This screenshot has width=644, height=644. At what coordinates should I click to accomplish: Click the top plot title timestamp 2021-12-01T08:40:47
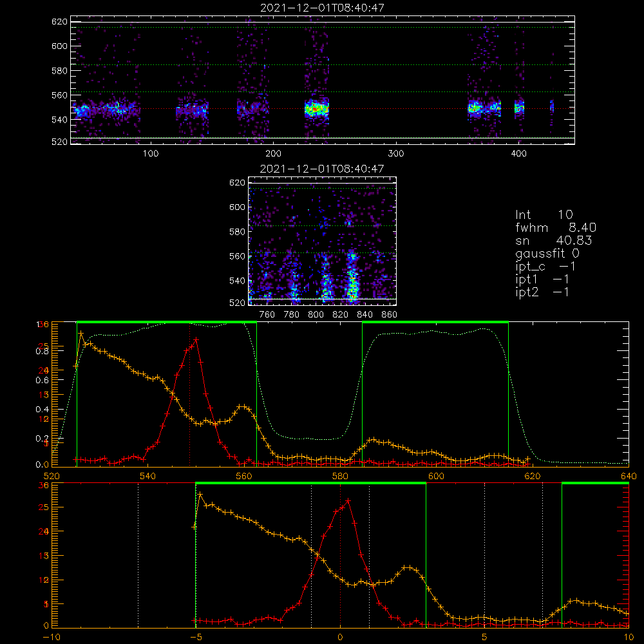[322, 8]
